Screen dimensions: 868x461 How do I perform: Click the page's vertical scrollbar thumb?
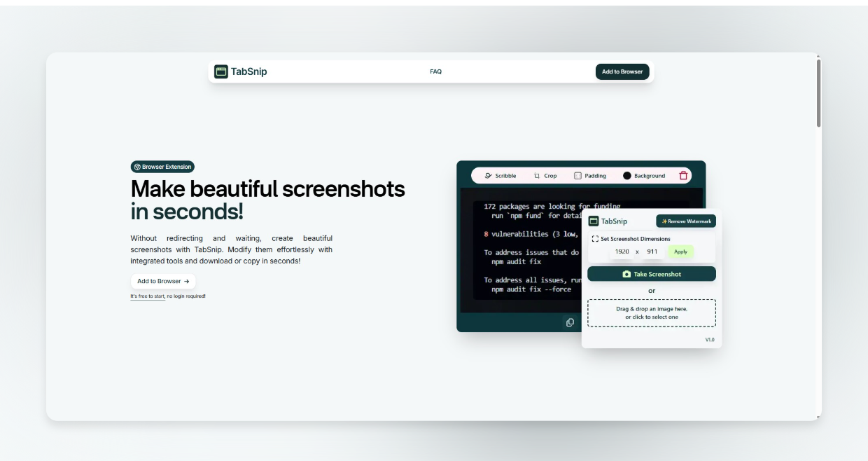pyautogui.click(x=818, y=92)
